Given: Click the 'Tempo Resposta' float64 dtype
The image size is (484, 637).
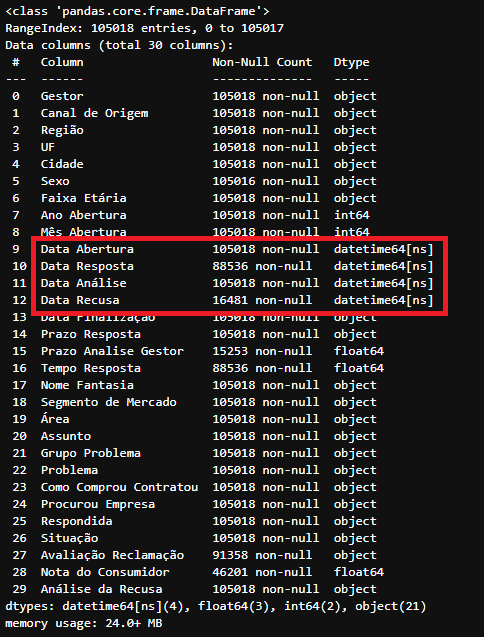Looking at the screenshot, I should 359,368.
